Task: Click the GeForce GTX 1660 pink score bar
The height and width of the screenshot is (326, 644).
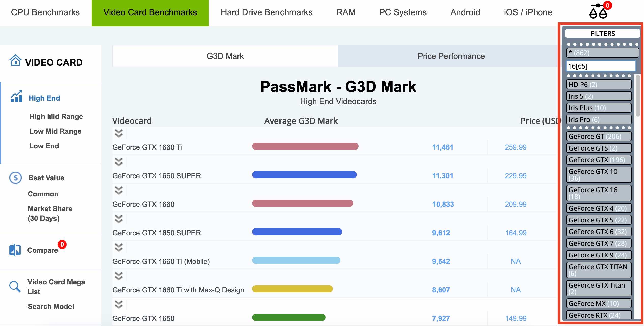Action: pos(302,203)
